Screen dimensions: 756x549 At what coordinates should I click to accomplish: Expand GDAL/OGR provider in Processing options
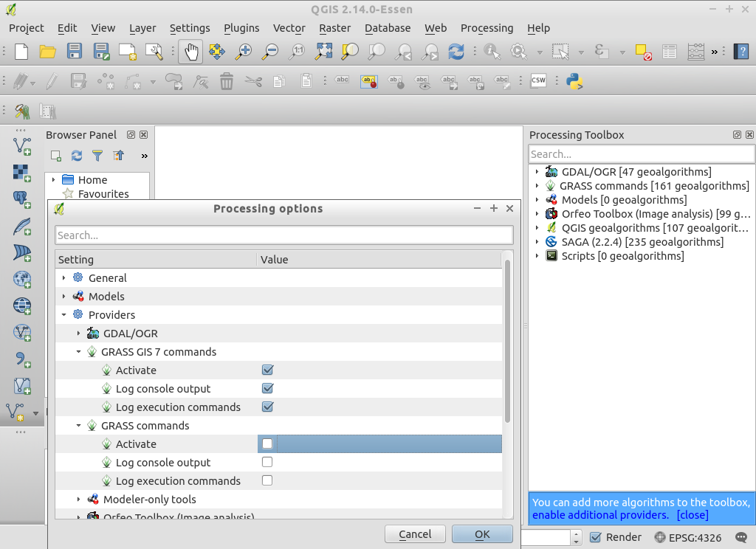point(78,333)
